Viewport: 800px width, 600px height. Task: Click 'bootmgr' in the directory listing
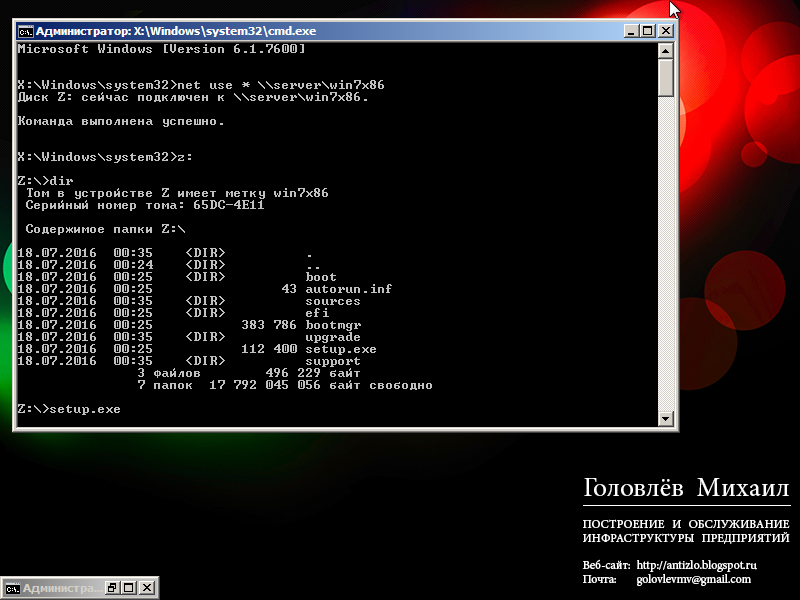[x=333, y=325]
